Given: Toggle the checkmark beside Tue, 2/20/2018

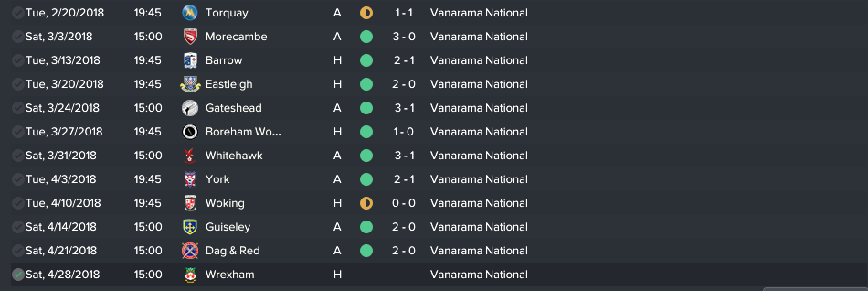Looking at the screenshot, I should 18,13.
